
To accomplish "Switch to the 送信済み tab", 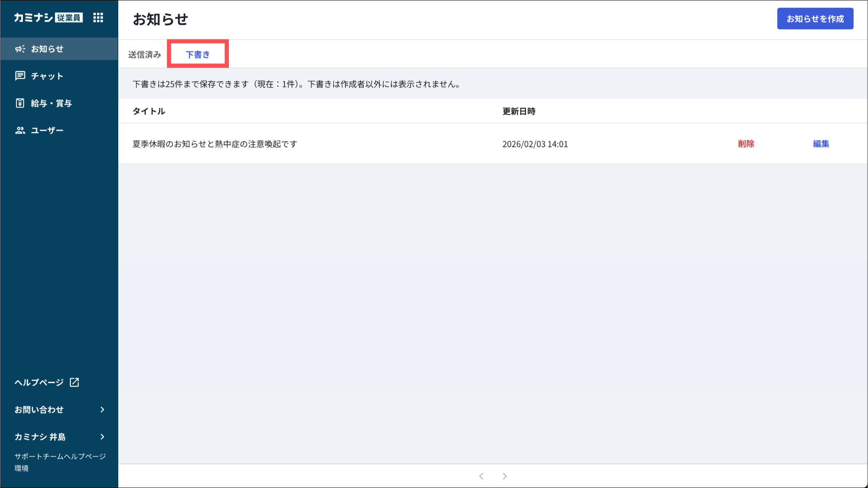I will pyautogui.click(x=145, y=55).
